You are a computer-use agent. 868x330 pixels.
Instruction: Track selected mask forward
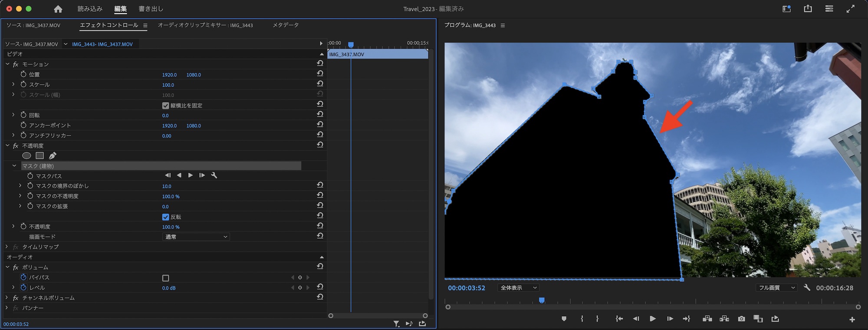(191, 175)
